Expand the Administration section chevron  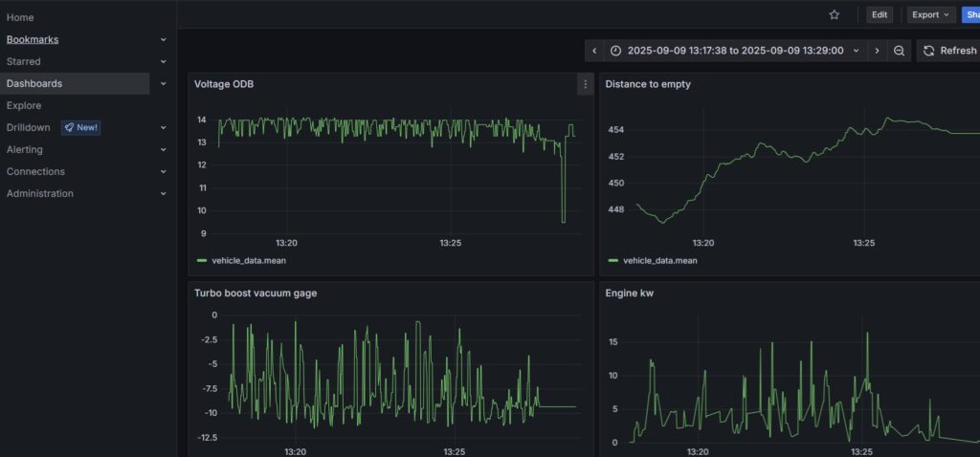point(164,194)
